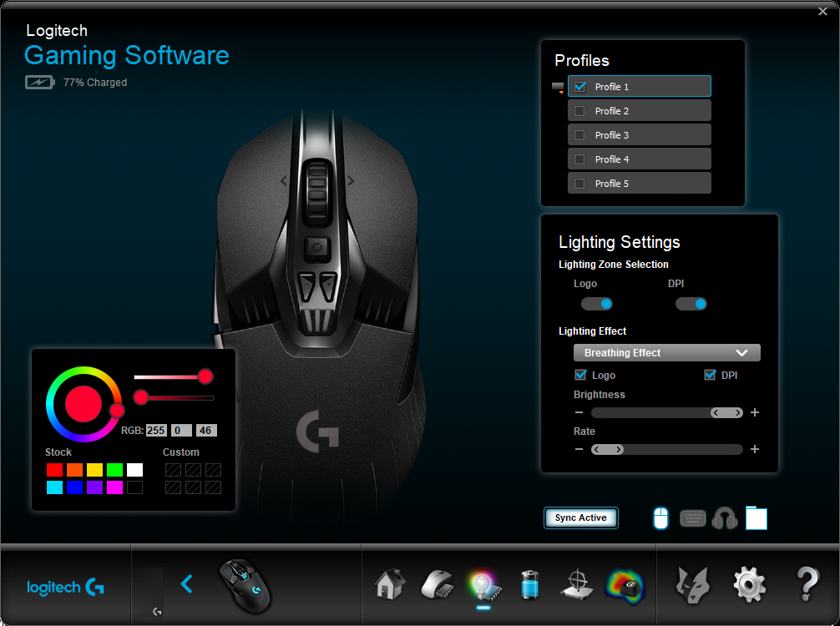Pick the white stock color swatch

coord(135,470)
